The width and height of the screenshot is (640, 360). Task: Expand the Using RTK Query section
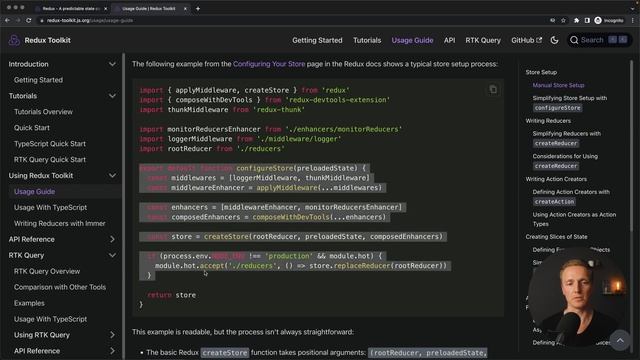(112, 335)
